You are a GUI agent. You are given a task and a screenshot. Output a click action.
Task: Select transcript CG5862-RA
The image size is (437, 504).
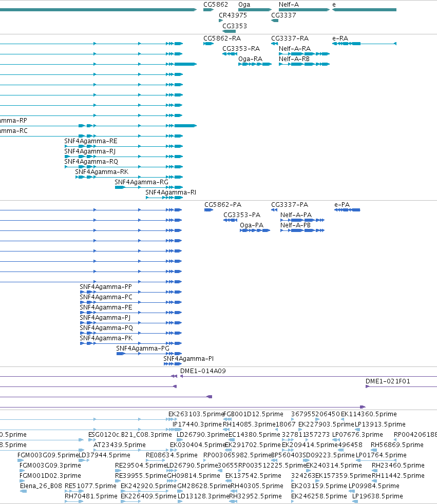coord(222,38)
